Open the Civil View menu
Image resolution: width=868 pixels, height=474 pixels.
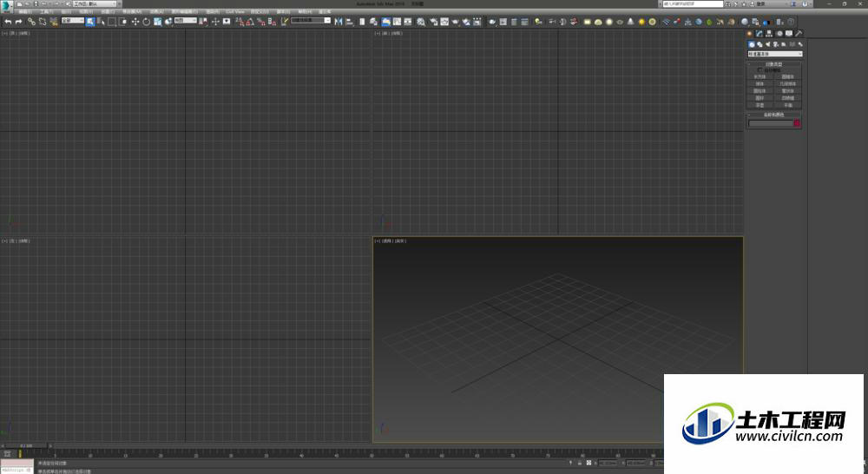234,11
